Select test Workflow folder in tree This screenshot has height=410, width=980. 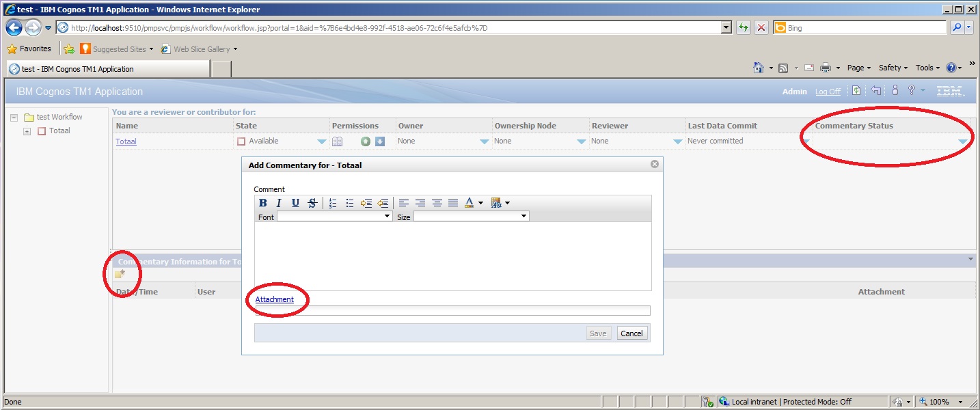[59, 117]
